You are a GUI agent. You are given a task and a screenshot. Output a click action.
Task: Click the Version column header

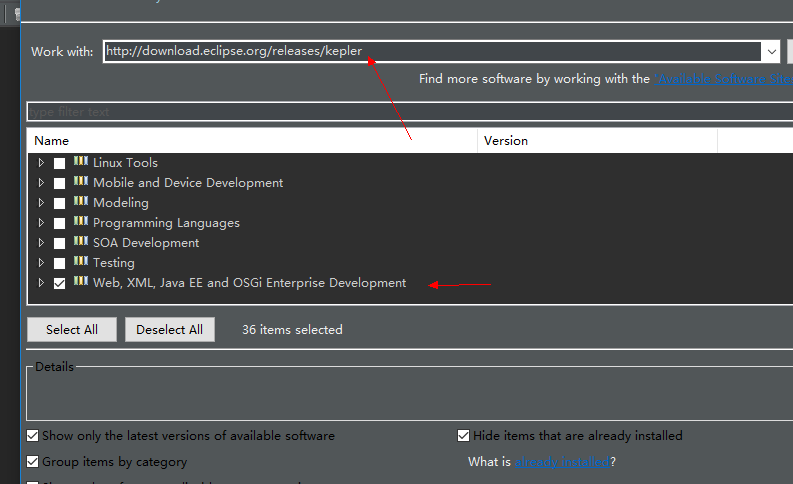click(597, 141)
